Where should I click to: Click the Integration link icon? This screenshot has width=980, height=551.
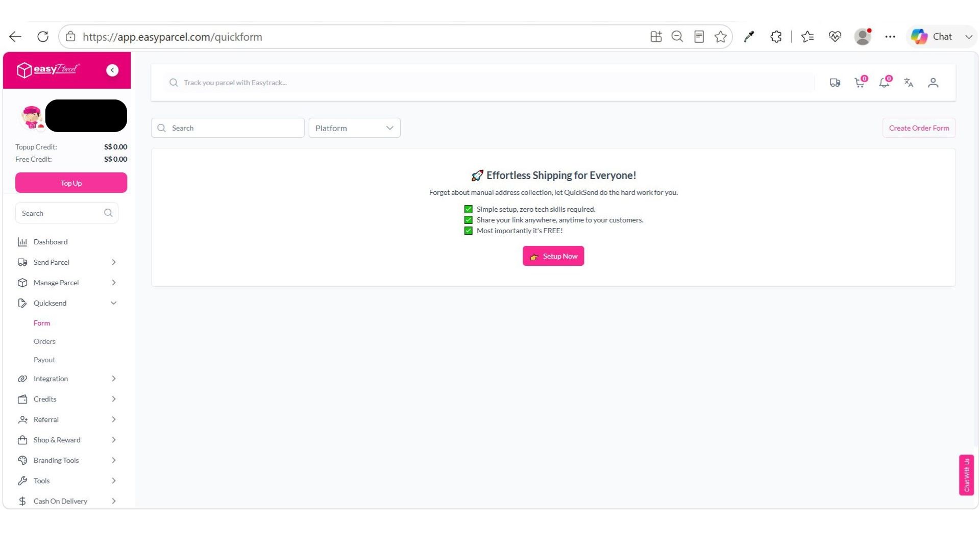22,379
